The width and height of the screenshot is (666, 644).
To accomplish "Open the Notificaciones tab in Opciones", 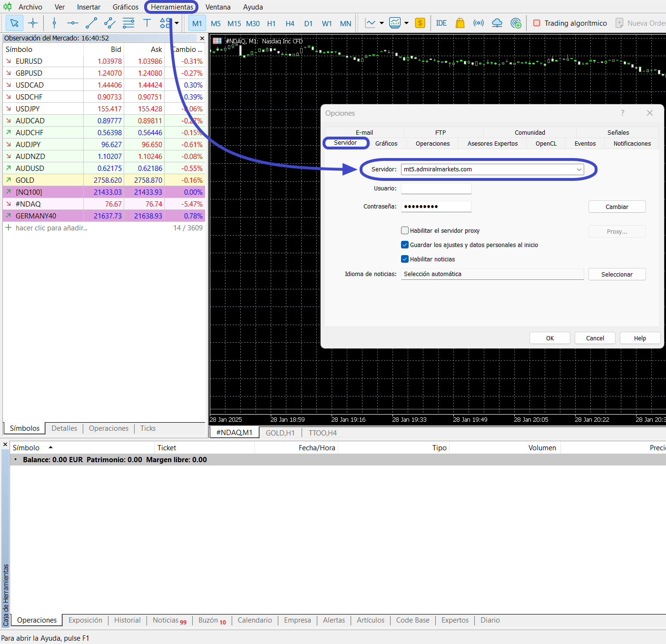I will point(632,143).
